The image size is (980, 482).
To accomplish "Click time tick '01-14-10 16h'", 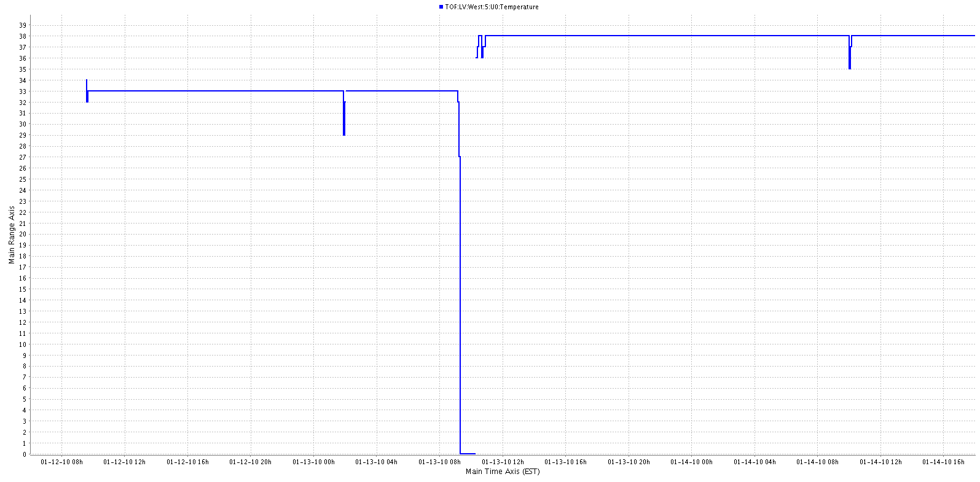I will [x=944, y=462].
